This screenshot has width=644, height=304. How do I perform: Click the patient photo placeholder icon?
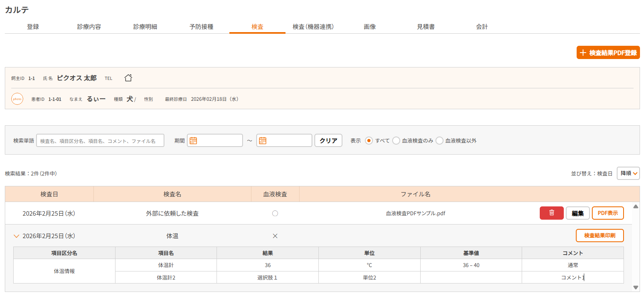pos(17,99)
